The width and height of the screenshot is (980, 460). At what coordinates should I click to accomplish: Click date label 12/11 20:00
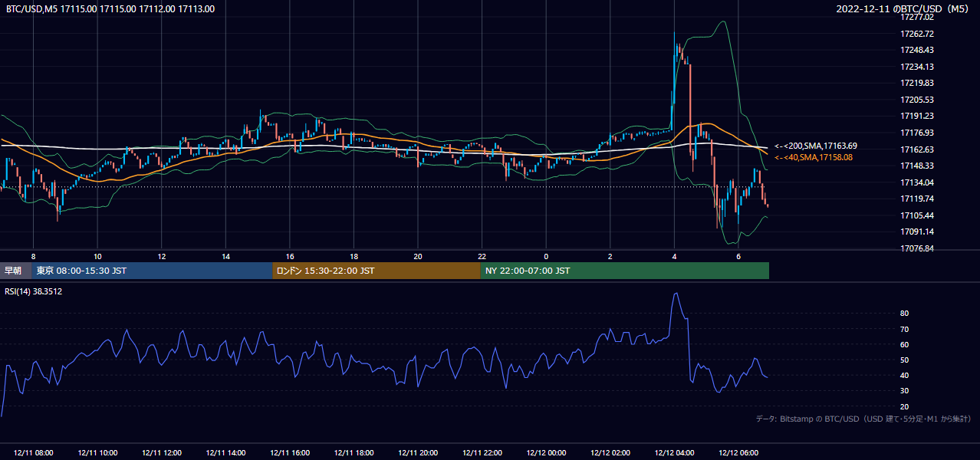[418, 452]
